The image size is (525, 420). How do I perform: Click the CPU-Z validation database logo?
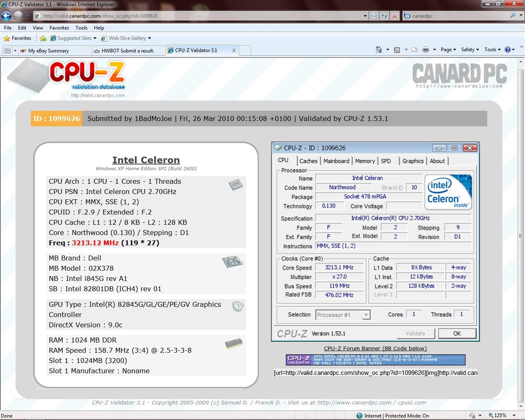point(66,78)
